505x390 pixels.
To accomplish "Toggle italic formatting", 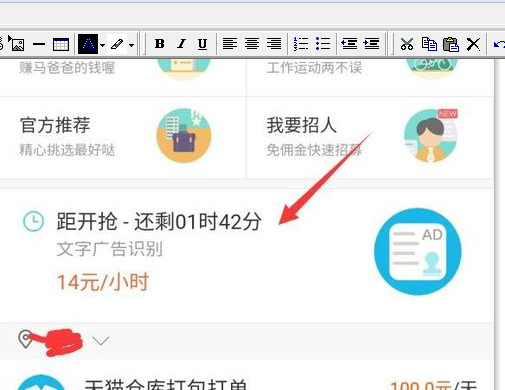I will coord(181,44).
